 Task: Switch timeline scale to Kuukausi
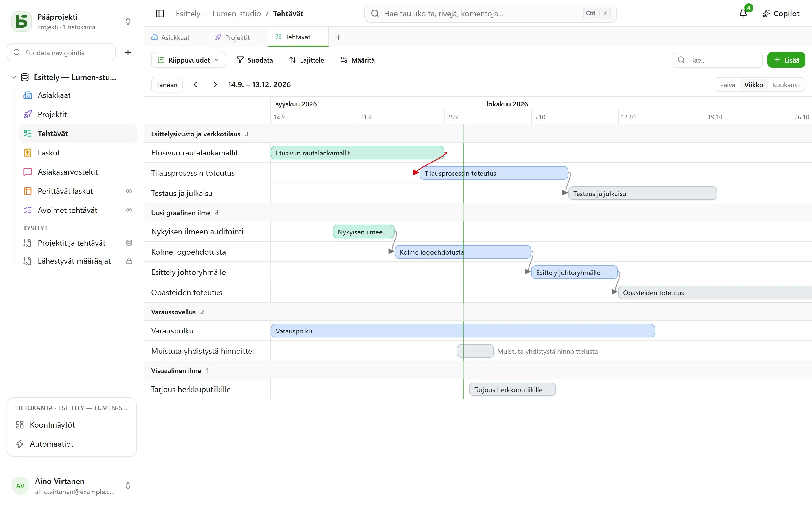point(785,85)
